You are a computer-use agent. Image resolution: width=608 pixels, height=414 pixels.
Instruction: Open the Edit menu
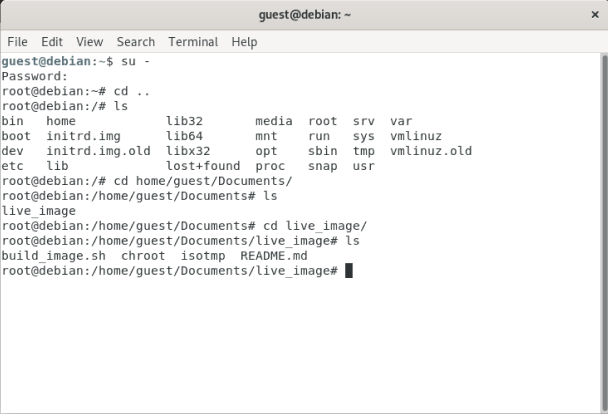click(52, 42)
